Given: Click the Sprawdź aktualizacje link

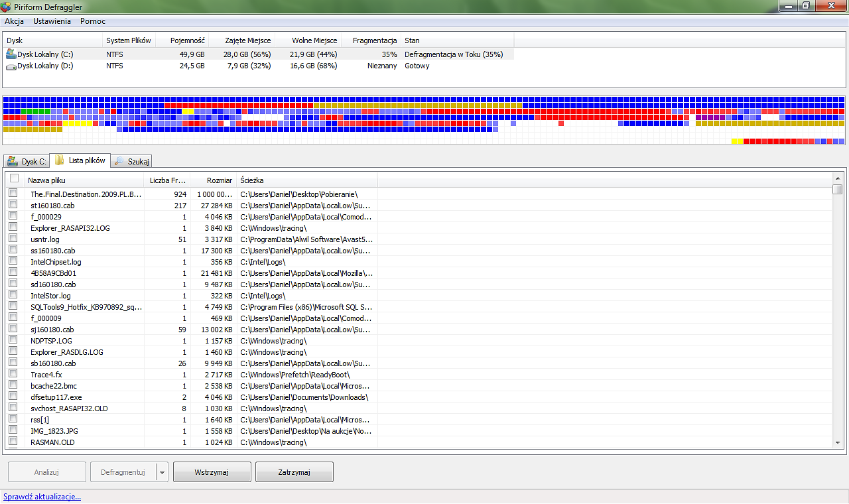Looking at the screenshot, I should coord(42,497).
